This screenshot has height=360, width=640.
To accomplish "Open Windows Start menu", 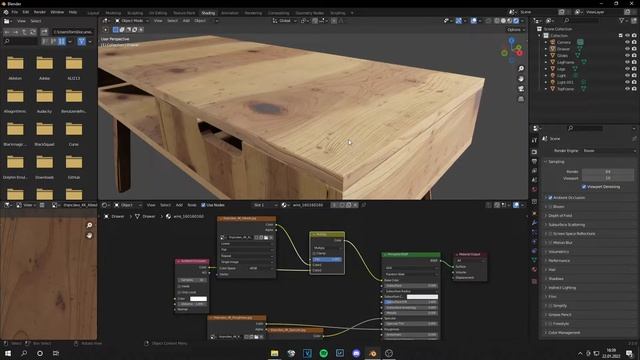I will tap(7, 353).
